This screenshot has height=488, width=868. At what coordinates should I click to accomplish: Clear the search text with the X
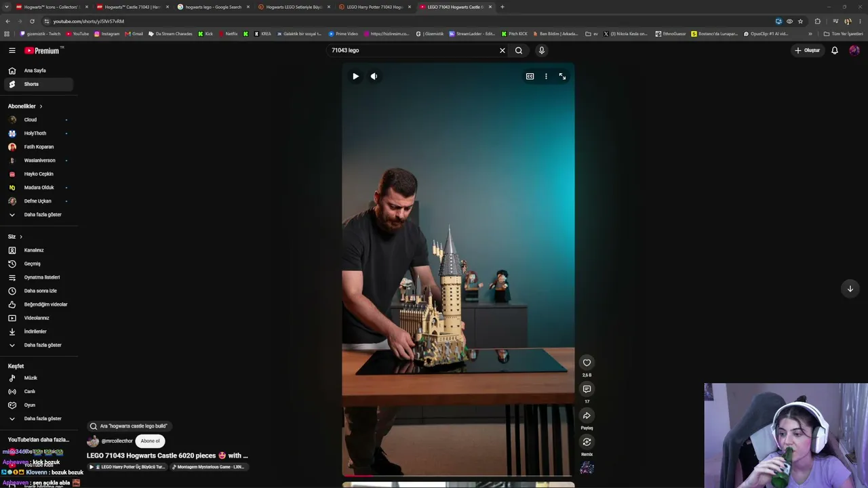pos(502,50)
